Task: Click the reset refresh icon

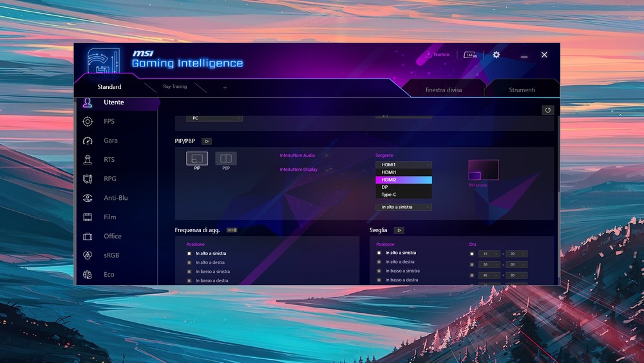Action: tap(547, 110)
